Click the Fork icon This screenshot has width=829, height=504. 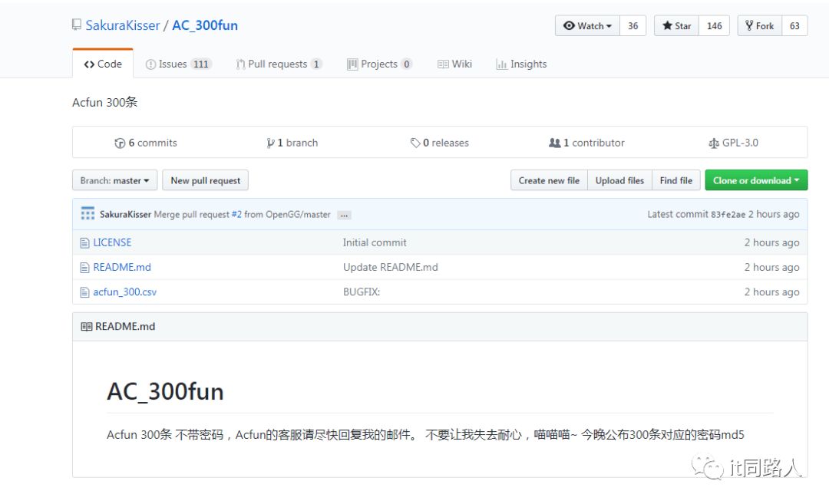pyautogui.click(x=749, y=25)
